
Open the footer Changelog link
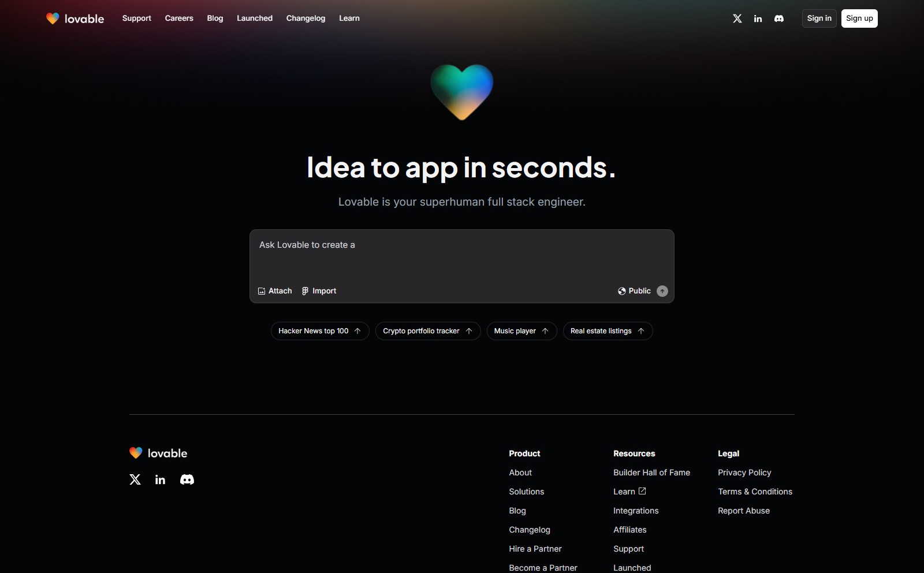click(530, 530)
